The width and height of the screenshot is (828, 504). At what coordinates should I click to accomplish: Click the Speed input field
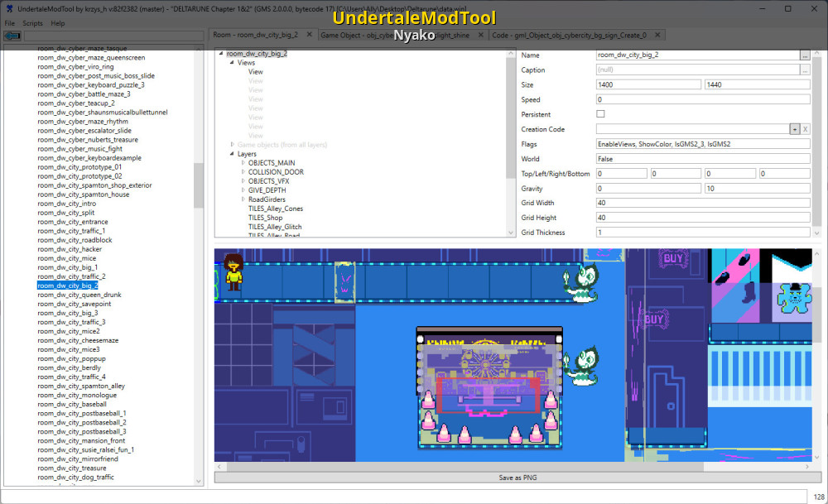(x=703, y=99)
